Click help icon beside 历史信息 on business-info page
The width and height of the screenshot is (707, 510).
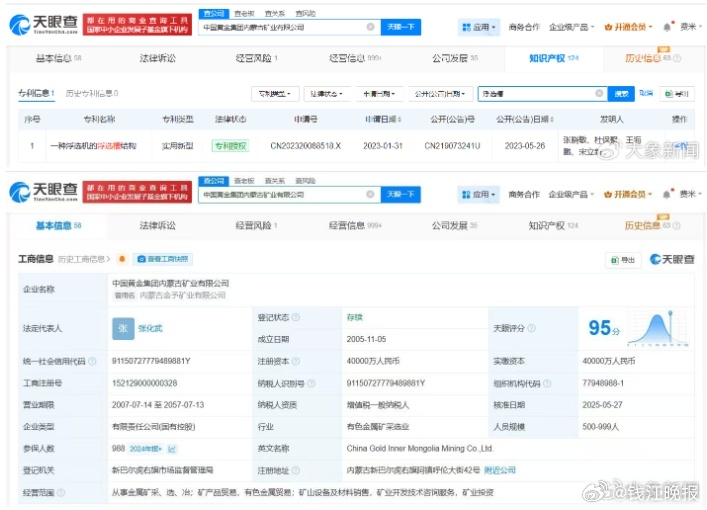676,225
